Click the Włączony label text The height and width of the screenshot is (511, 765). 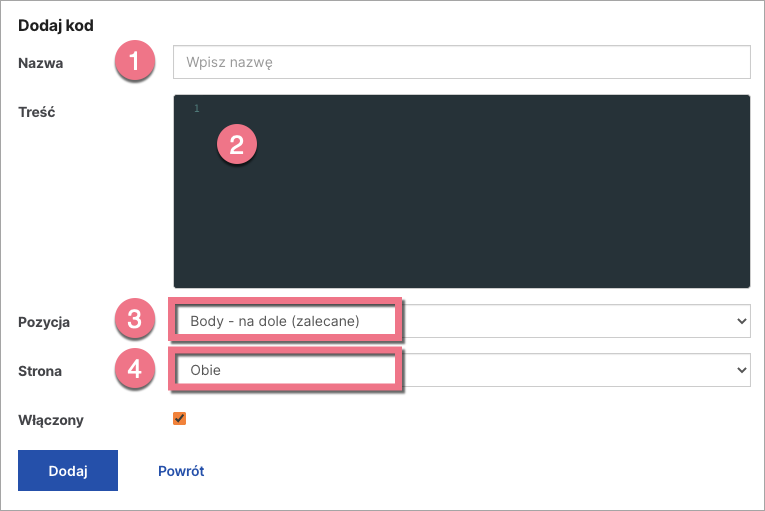click(51, 420)
